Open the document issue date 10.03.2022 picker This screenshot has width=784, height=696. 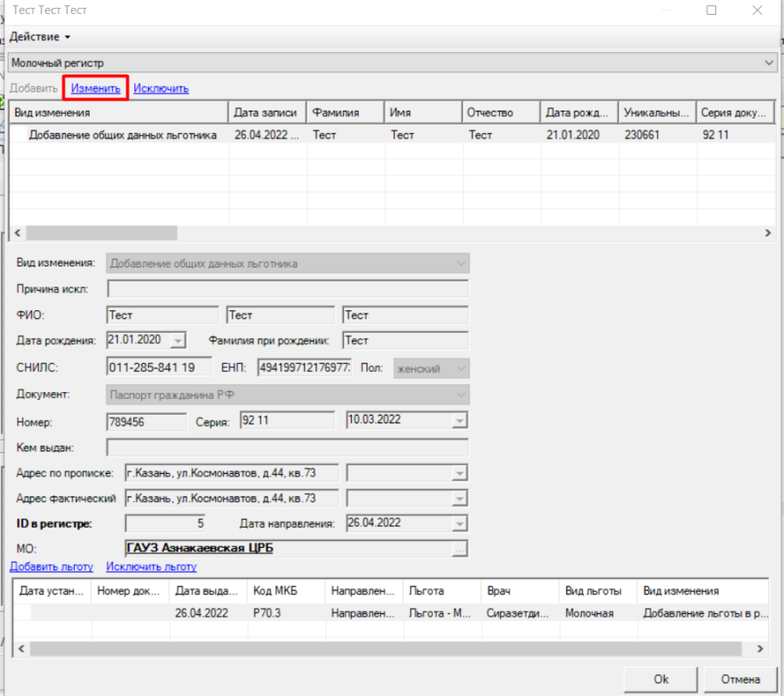pyautogui.click(x=459, y=421)
